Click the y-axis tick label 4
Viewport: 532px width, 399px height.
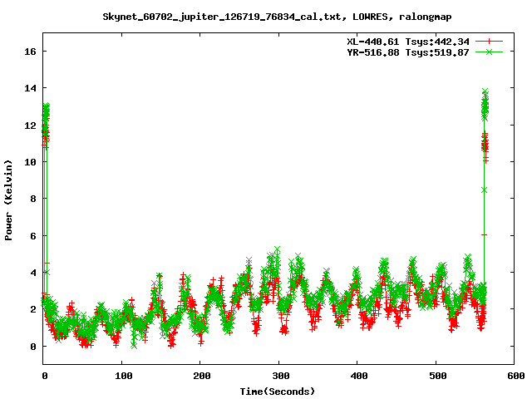tap(33, 273)
